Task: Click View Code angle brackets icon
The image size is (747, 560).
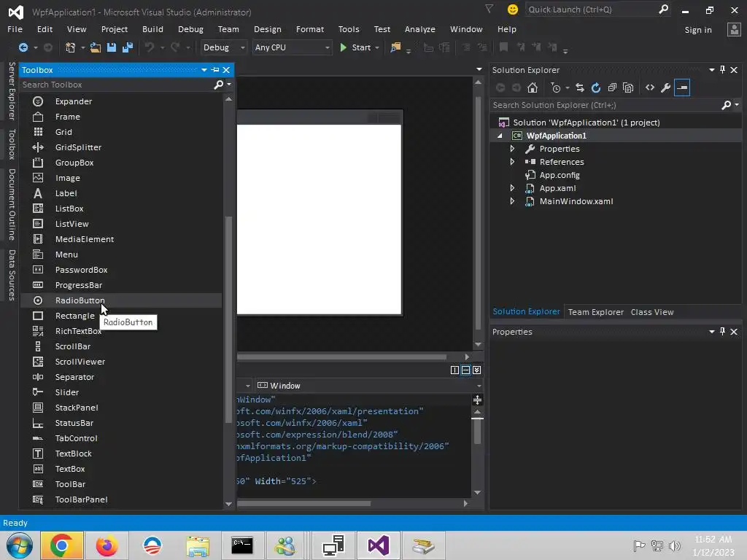Action: 650,87
